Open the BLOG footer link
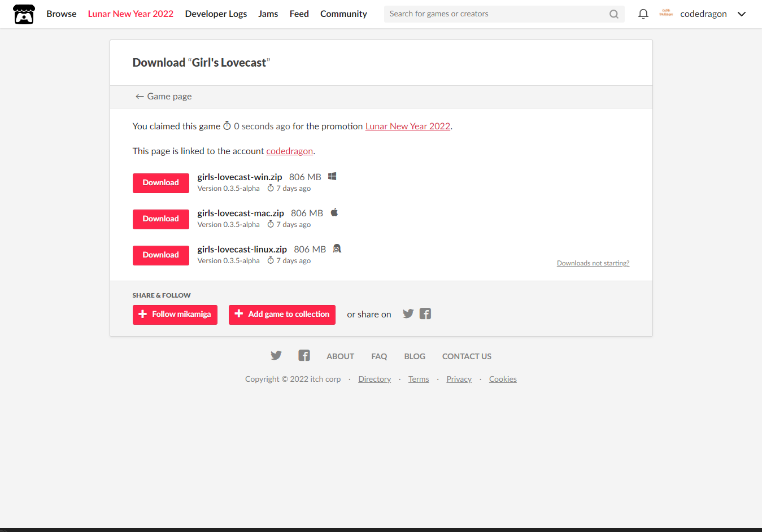Image resolution: width=762 pixels, height=532 pixels. click(x=415, y=356)
